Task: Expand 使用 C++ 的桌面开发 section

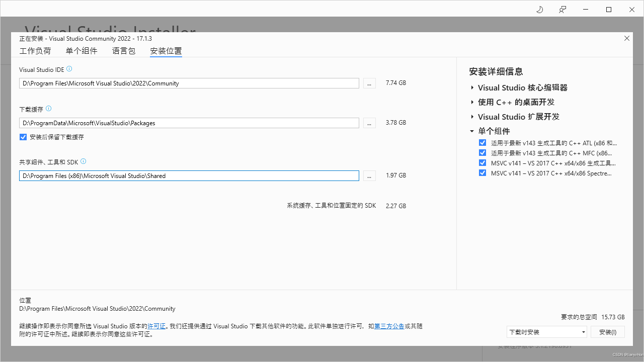Action: pos(472,102)
